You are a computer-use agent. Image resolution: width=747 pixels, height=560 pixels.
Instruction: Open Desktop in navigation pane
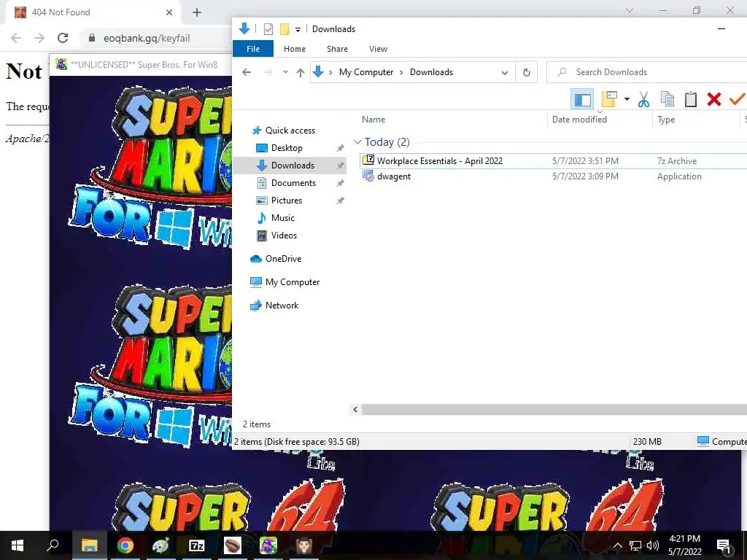(287, 147)
